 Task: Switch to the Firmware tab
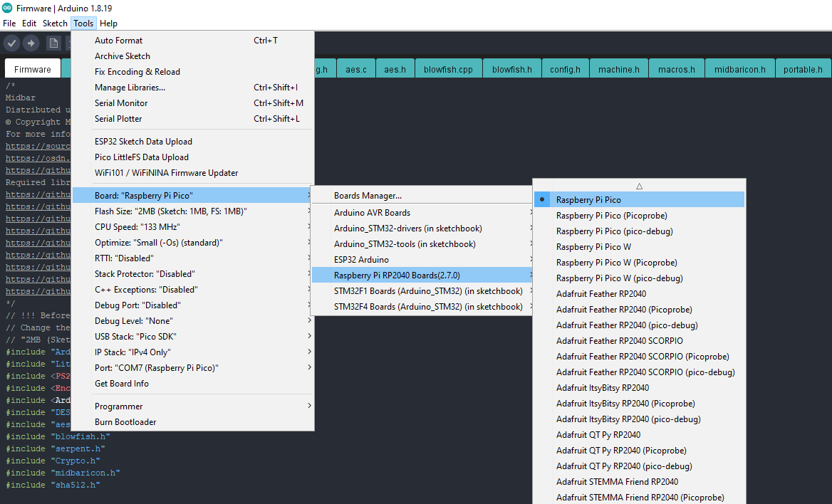(x=32, y=69)
